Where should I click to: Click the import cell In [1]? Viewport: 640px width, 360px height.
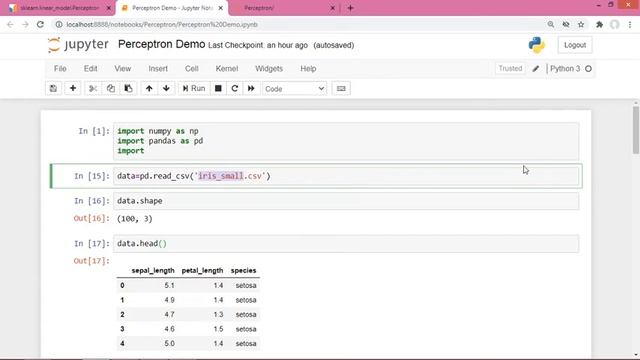(346, 141)
